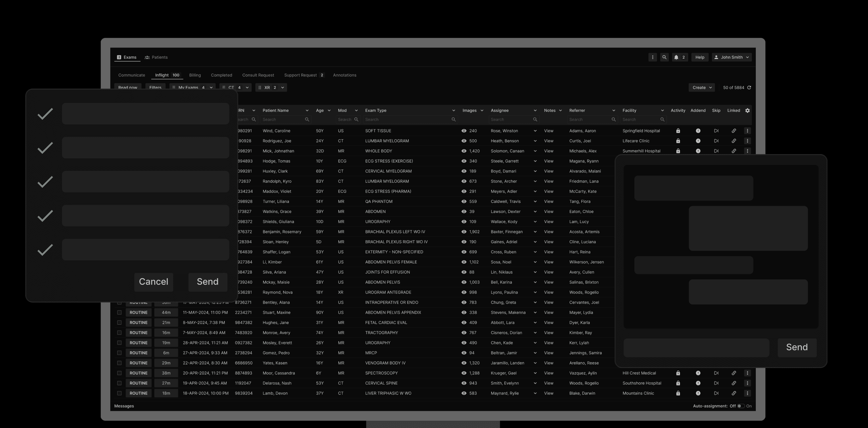Click the Help button
Image resolution: width=868 pixels, height=428 pixels.
tap(700, 57)
